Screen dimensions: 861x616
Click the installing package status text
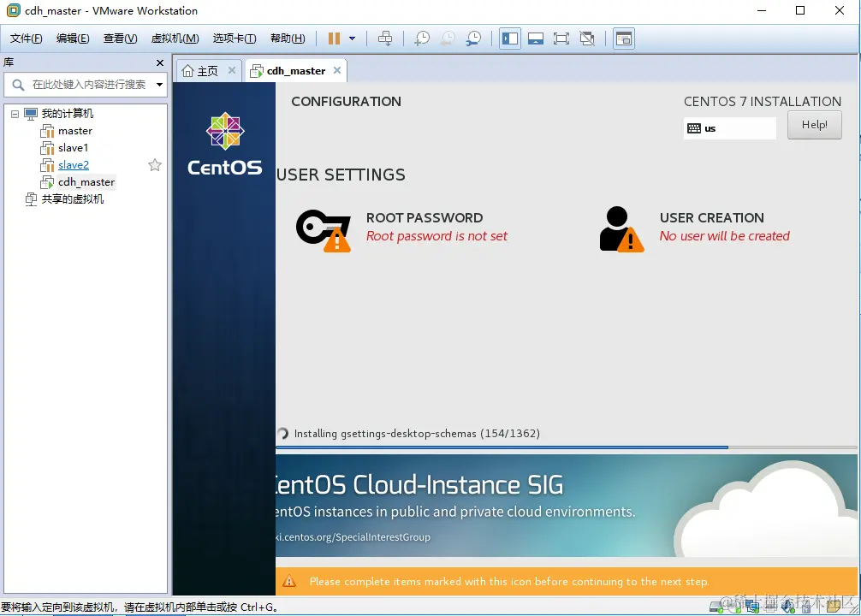417,434
